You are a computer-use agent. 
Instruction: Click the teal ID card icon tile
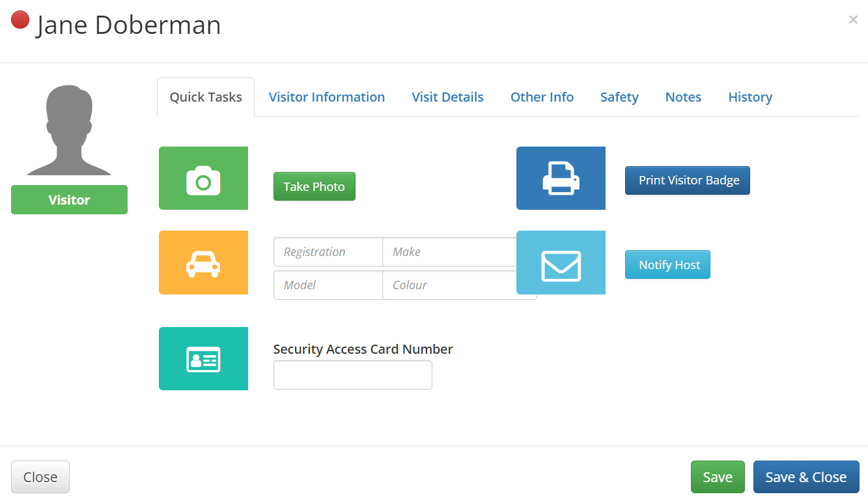203,359
